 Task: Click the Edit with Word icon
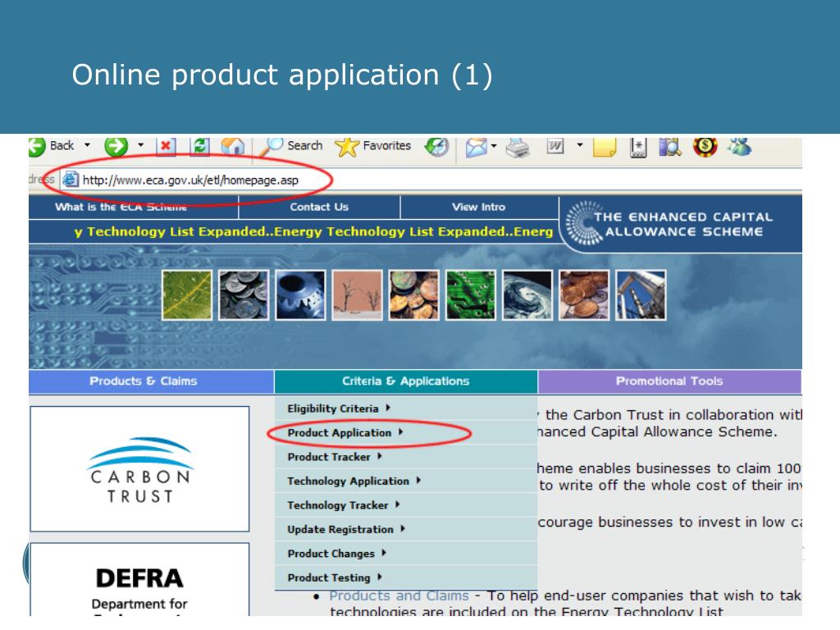point(555,146)
